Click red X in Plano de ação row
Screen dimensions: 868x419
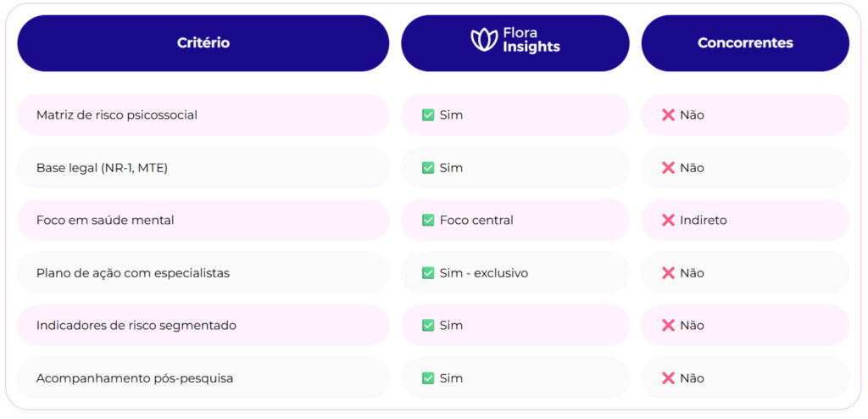(x=668, y=273)
